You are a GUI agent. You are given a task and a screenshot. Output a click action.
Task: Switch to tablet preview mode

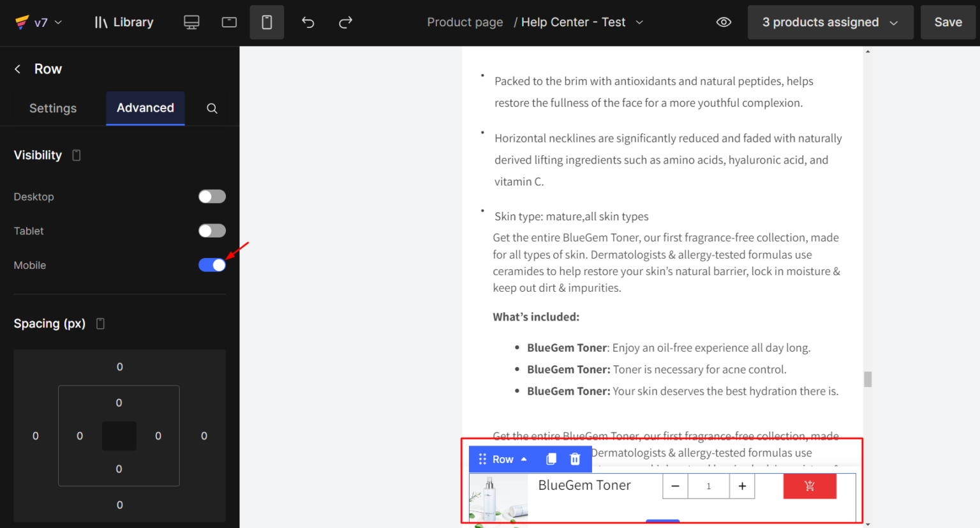(229, 22)
